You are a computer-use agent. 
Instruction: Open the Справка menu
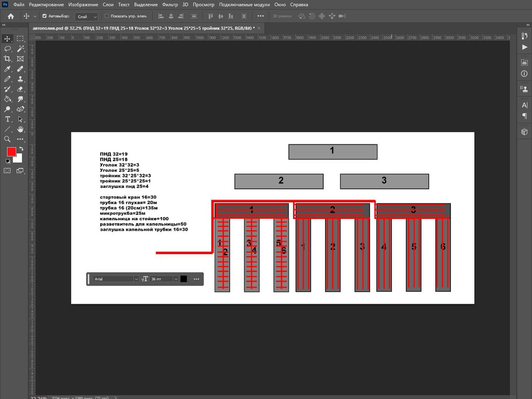[299, 4]
